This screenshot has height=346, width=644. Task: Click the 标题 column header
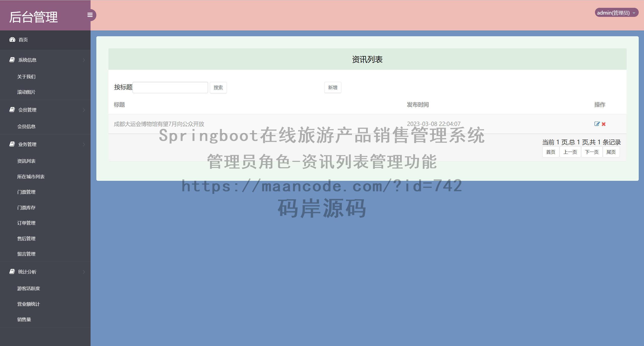coord(119,105)
